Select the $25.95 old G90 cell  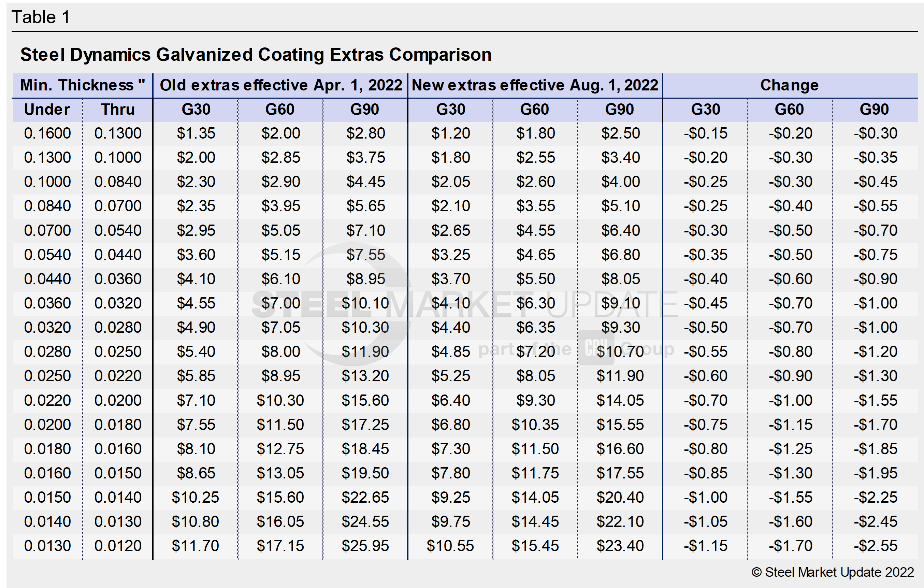tap(365, 546)
